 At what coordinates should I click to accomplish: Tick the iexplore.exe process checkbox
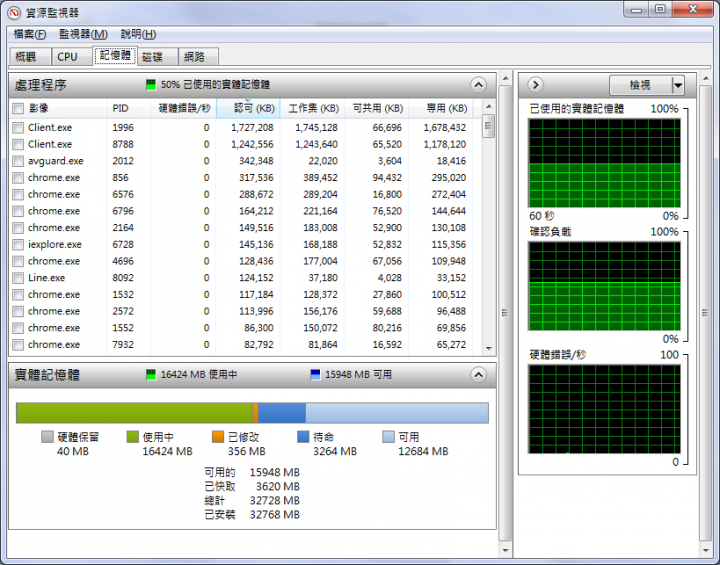18,245
